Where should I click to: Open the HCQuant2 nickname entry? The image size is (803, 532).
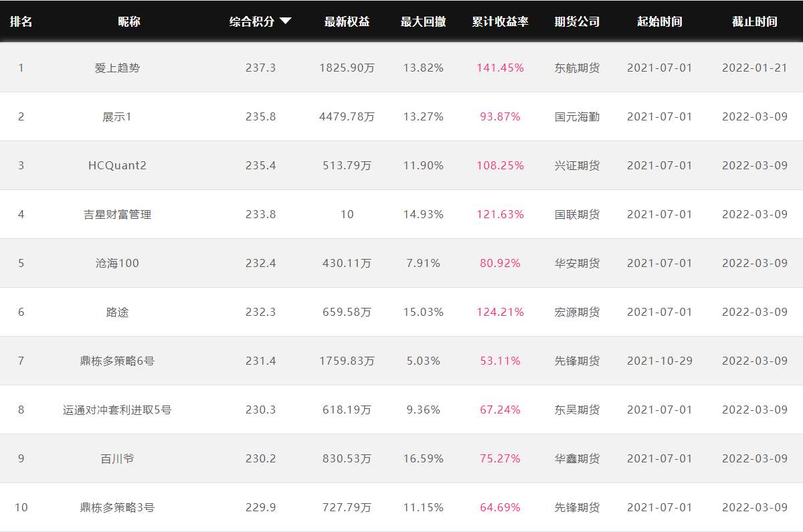pos(117,165)
